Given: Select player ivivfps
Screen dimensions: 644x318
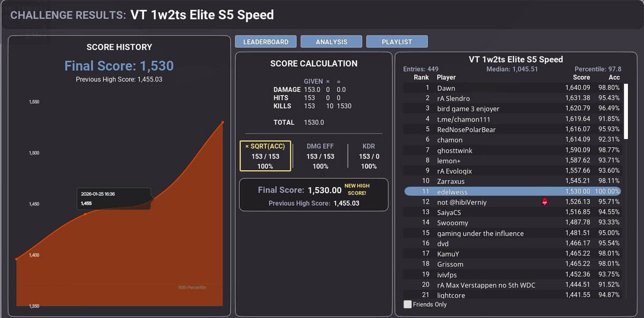Looking at the screenshot, I should [x=513, y=274].
